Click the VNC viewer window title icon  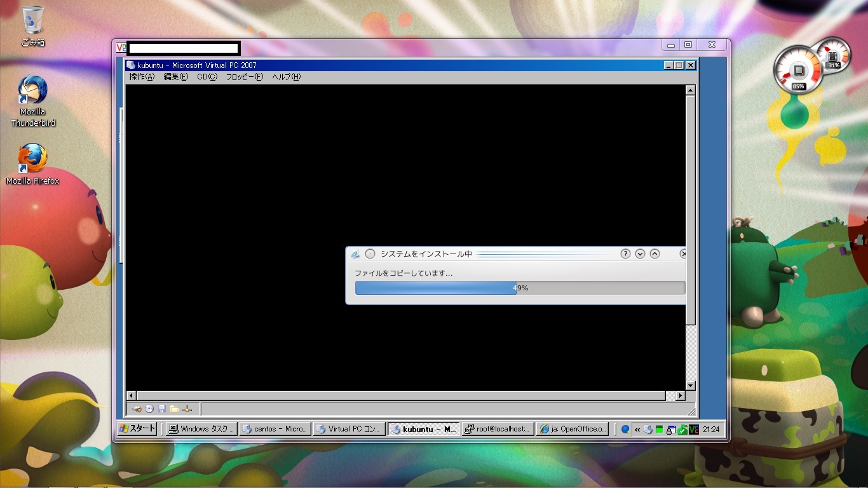click(121, 47)
